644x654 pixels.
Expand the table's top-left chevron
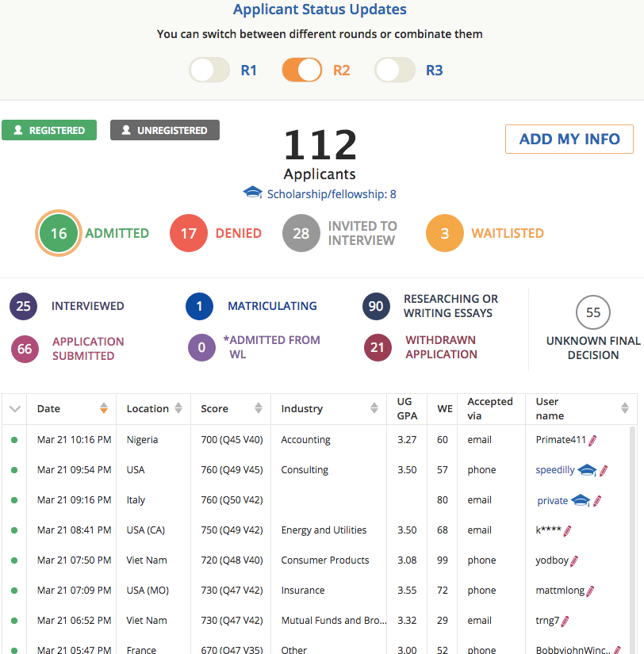point(14,409)
